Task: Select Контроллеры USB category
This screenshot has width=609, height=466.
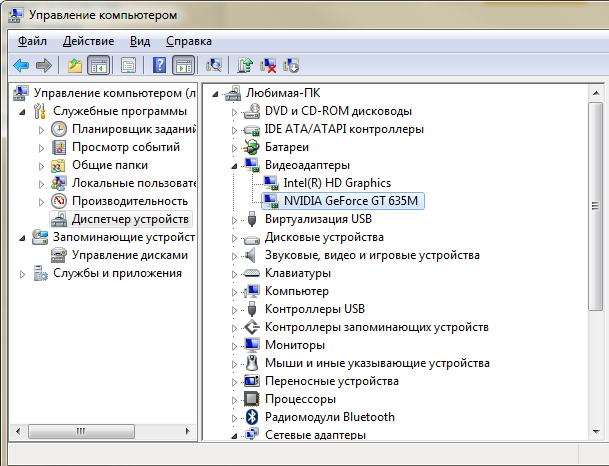Action: pyautogui.click(x=315, y=309)
